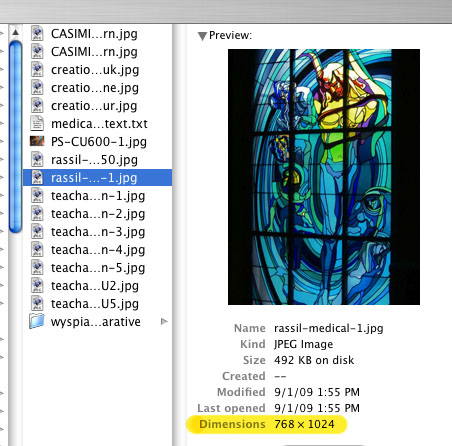Click the file icon beside creatio...ne.jpg
This screenshot has width=452, height=446.
(37, 88)
